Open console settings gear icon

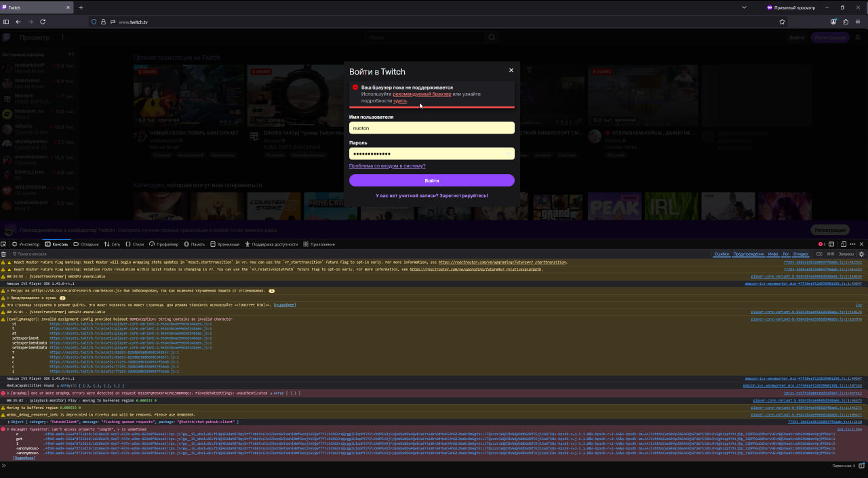[862, 254]
